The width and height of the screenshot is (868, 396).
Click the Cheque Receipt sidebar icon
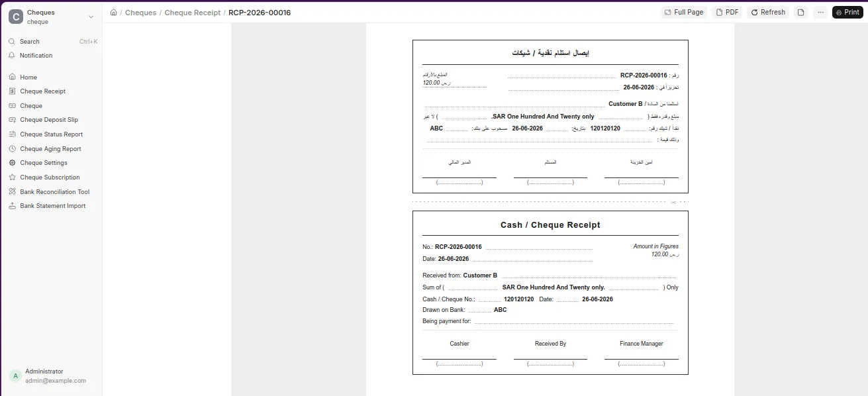point(13,91)
